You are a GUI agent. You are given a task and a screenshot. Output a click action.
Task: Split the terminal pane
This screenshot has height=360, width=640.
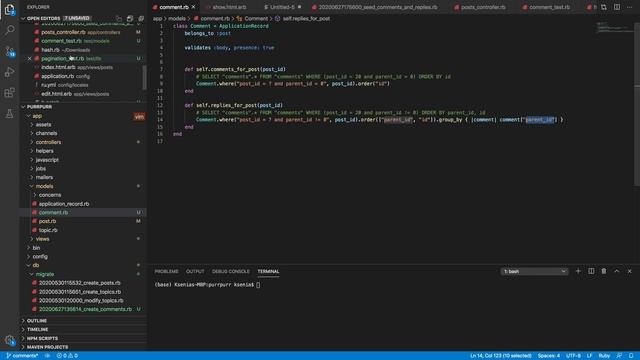tap(591, 271)
